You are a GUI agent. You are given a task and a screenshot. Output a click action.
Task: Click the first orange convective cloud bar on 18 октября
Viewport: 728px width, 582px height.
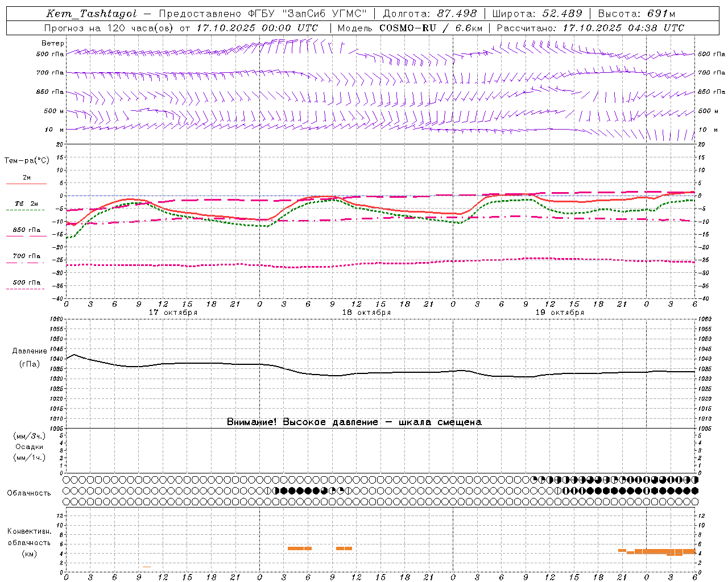click(x=300, y=548)
